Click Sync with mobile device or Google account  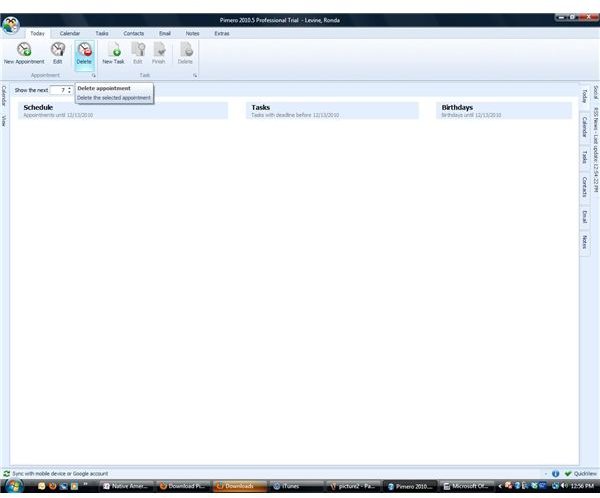[x=60, y=474]
